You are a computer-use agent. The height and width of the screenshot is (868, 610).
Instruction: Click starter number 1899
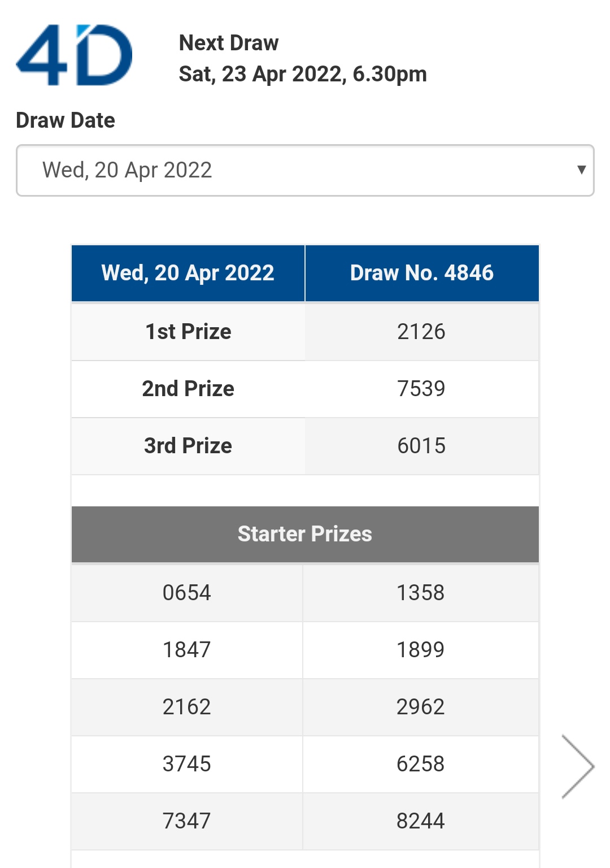click(x=421, y=650)
